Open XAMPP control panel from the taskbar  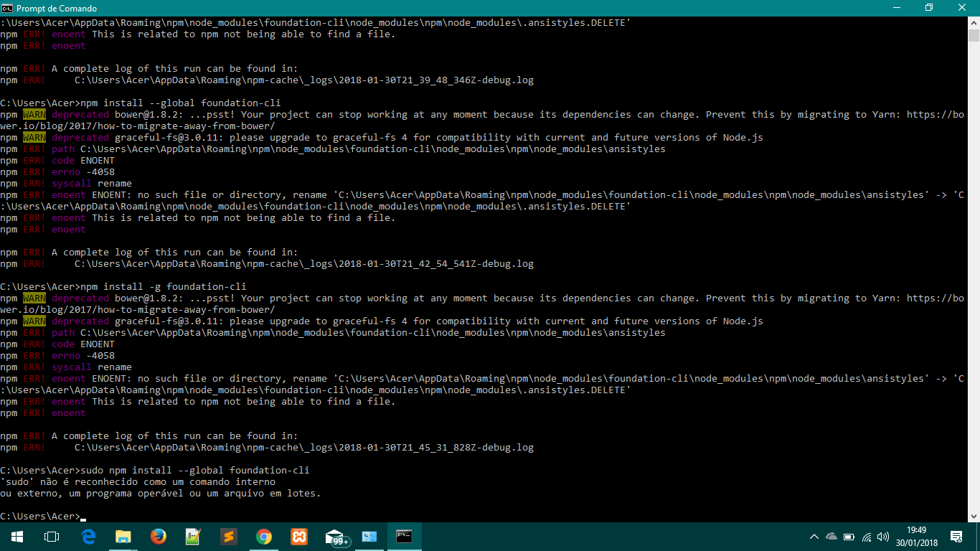point(298,537)
